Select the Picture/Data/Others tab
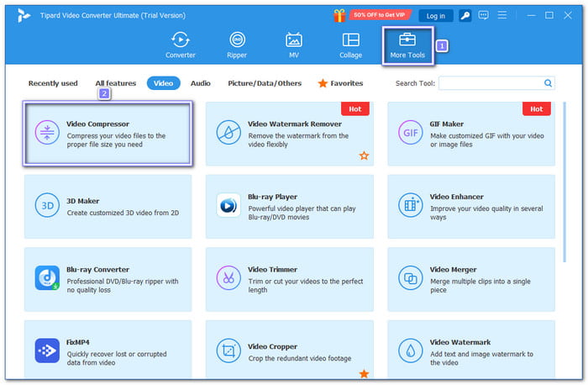 tap(265, 83)
